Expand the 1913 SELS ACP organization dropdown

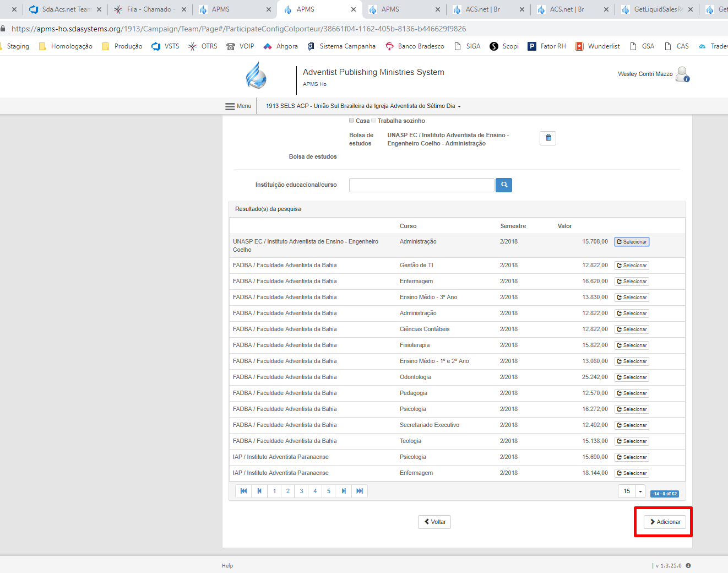(x=363, y=106)
